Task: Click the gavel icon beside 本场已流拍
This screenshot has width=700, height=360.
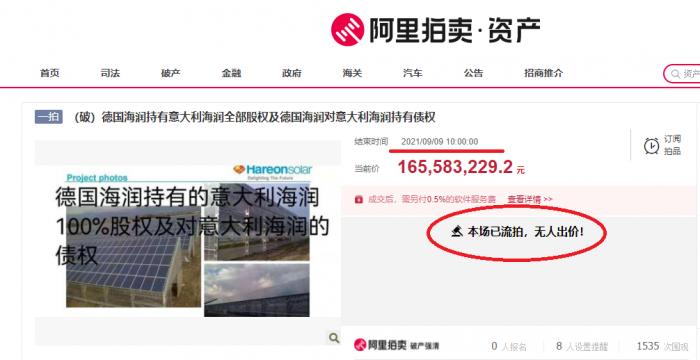Action: 456,232
